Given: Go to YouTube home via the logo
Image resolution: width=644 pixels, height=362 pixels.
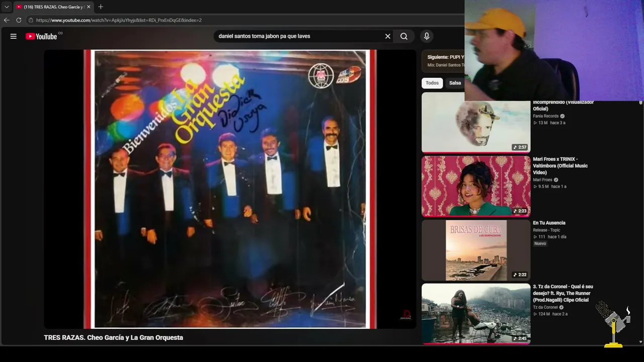Looking at the screenshot, I should tap(41, 36).
